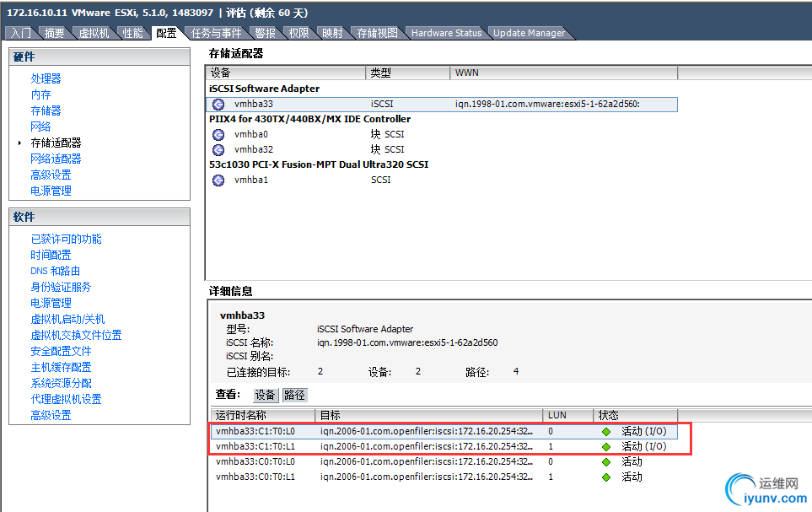Screen dimensions: 812x512
Task: Click the vmhba33 iSCSI adapter icon
Action: pyautogui.click(x=218, y=104)
